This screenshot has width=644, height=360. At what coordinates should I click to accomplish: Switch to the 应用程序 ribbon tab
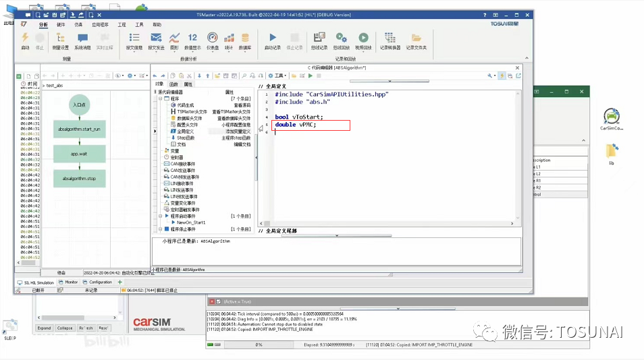tap(100, 24)
